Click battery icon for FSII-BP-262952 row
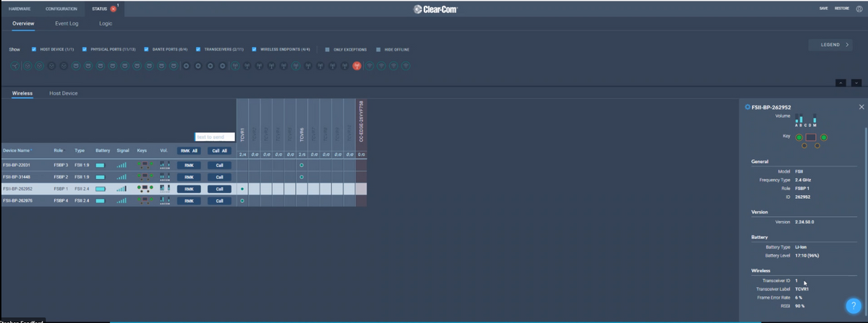The width and height of the screenshot is (868, 323). click(100, 189)
